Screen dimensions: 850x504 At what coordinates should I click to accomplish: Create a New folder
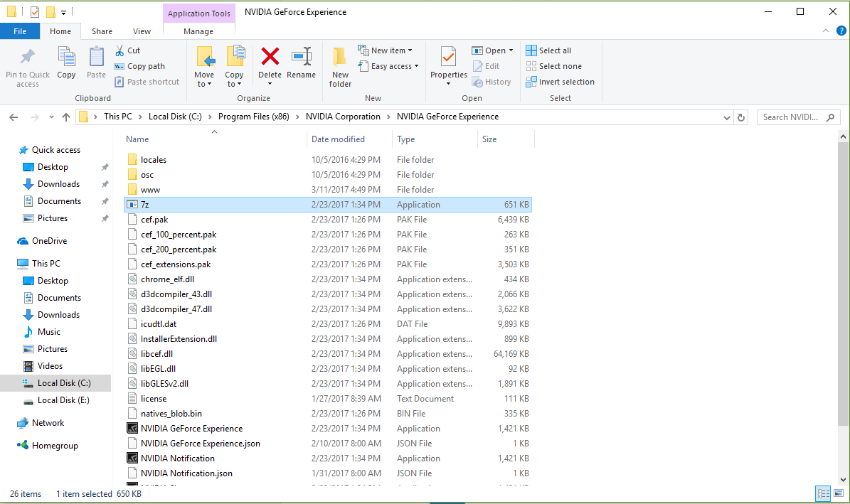coord(341,67)
